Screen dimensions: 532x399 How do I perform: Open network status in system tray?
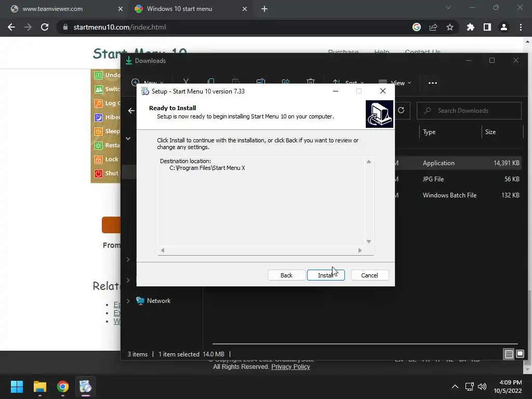(x=470, y=387)
